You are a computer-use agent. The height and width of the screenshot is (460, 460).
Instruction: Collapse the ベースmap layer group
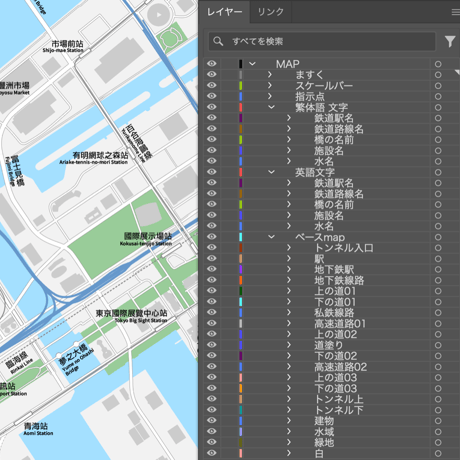[271, 237]
